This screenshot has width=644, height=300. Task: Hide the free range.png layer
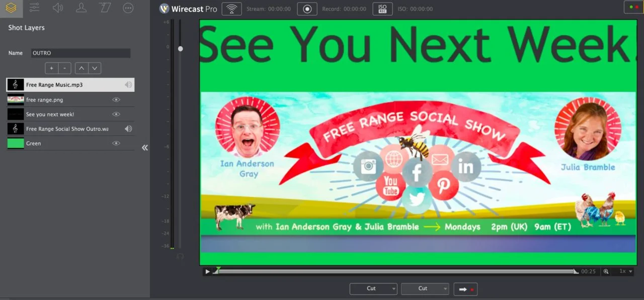coord(116,100)
